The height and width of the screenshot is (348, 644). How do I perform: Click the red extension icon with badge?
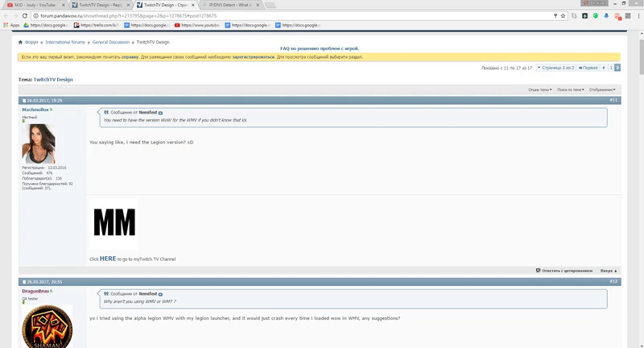[617, 16]
